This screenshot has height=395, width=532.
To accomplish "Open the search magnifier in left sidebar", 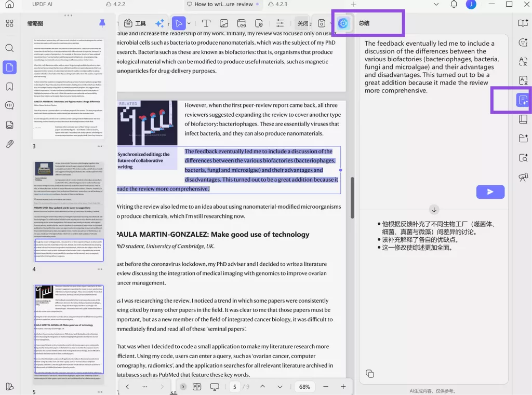I will coord(9,48).
